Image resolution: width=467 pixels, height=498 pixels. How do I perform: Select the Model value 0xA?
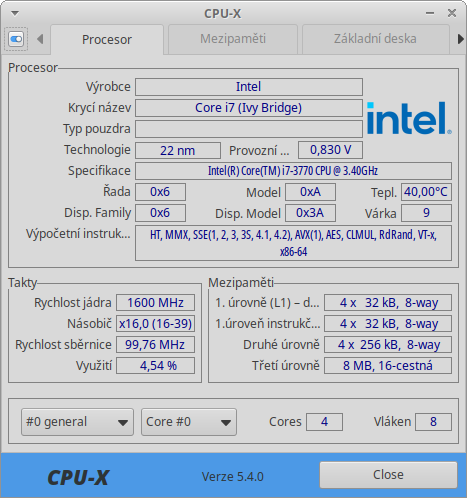click(310, 192)
